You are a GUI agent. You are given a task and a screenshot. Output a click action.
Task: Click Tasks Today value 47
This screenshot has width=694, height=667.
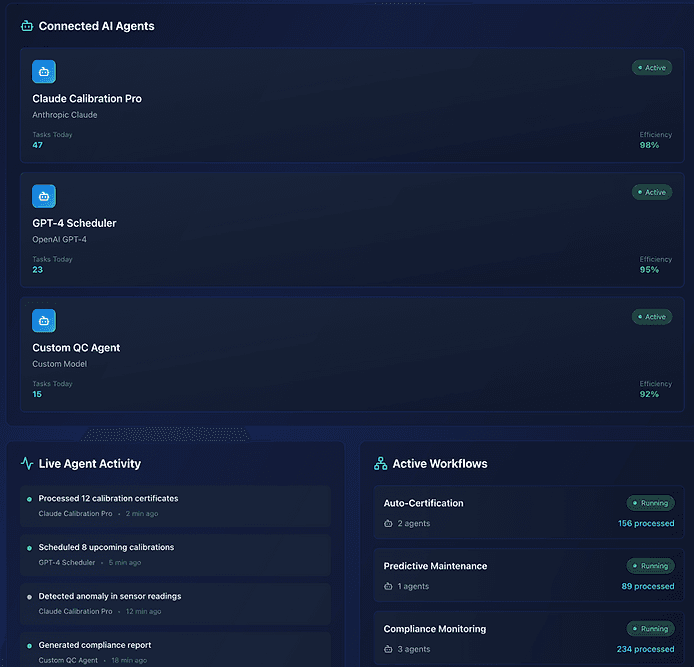coord(38,145)
